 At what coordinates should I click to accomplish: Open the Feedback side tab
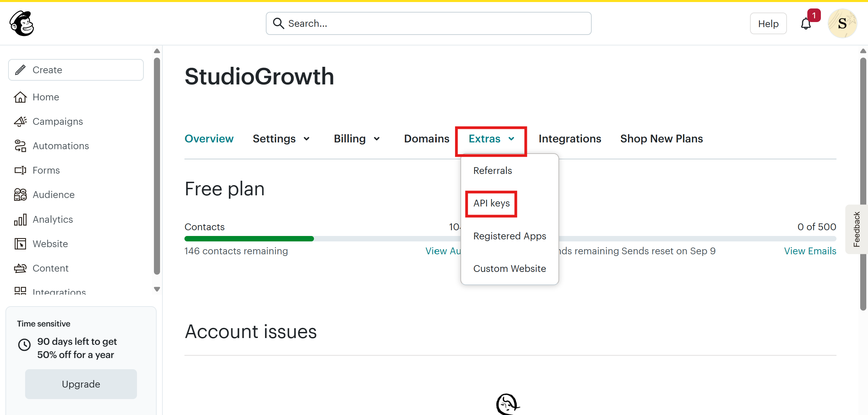[x=857, y=229]
